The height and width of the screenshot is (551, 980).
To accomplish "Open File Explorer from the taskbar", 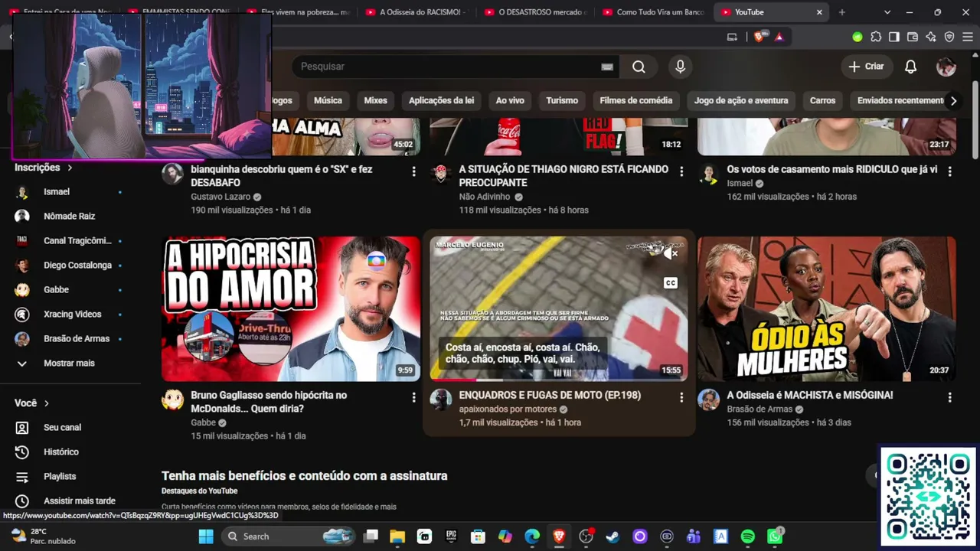I will [397, 536].
